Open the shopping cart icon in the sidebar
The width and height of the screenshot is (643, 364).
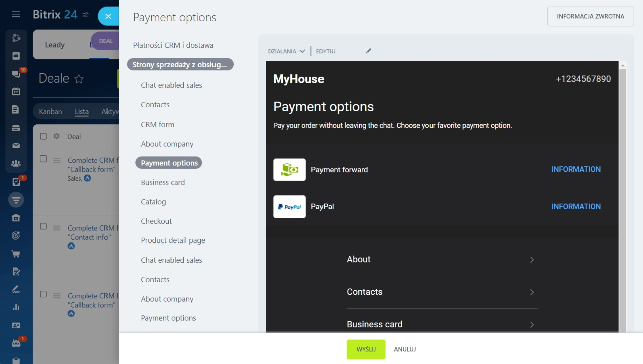tap(16, 254)
